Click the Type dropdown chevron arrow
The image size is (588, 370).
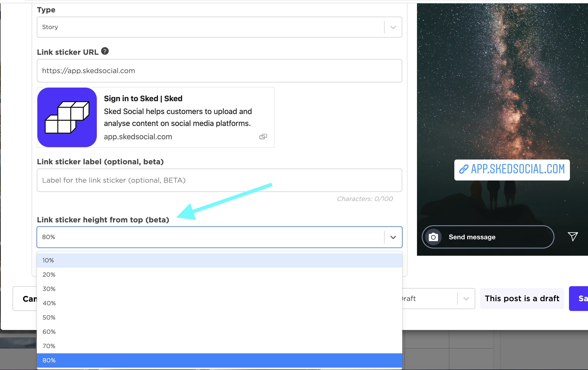(x=393, y=27)
